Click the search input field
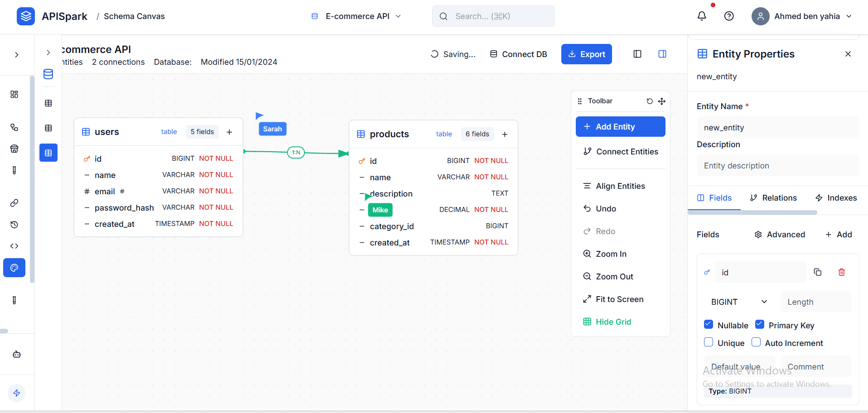 point(493,16)
